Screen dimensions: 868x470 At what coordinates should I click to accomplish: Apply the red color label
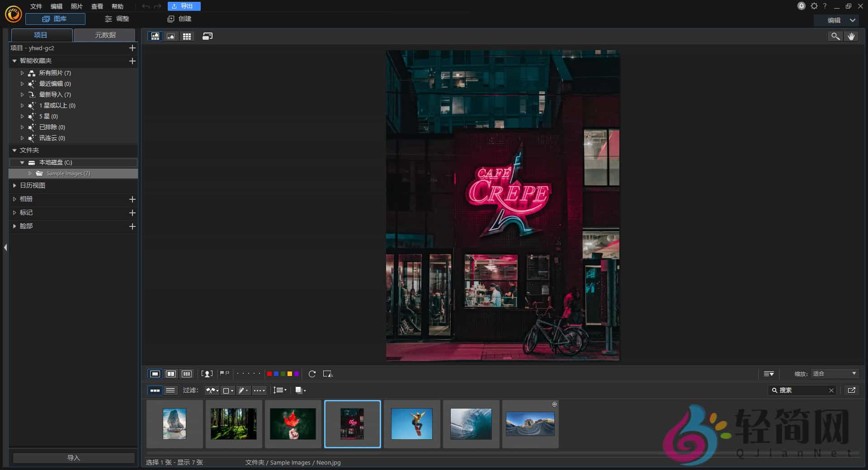(x=269, y=374)
